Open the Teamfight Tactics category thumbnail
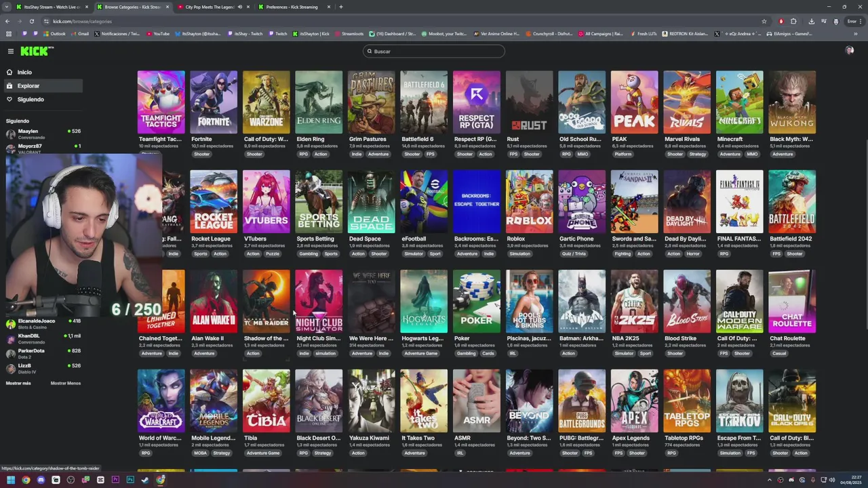The width and height of the screenshot is (868, 488). coord(161,102)
